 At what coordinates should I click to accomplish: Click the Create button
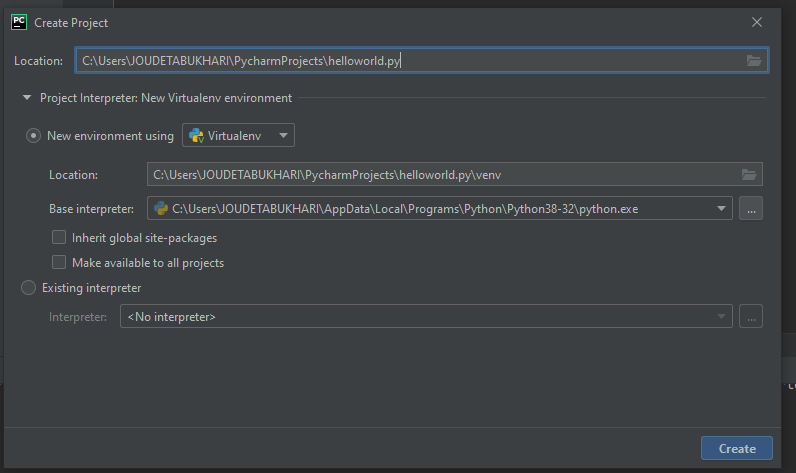(x=737, y=449)
